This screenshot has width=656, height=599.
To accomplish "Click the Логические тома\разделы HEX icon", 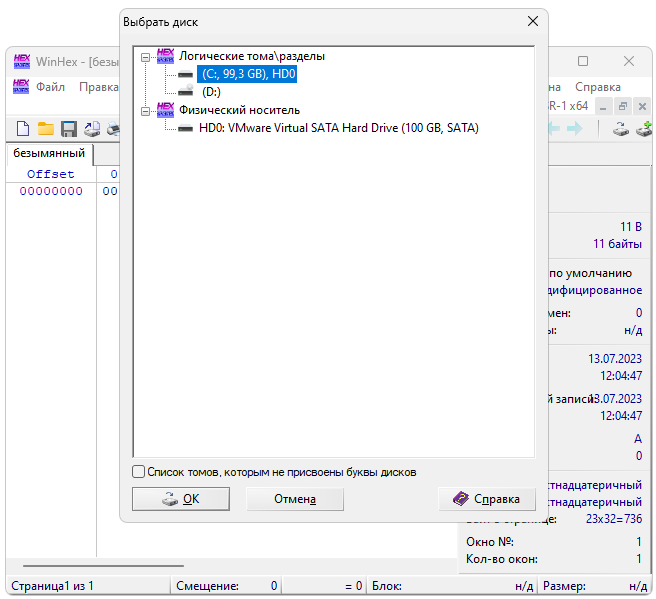I will pyautogui.click(x=165, y=56).
